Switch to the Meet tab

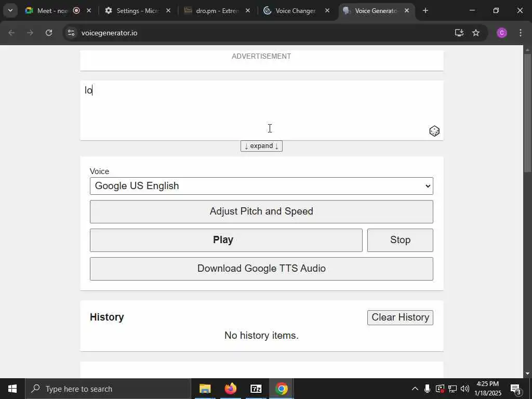[52, 11]
